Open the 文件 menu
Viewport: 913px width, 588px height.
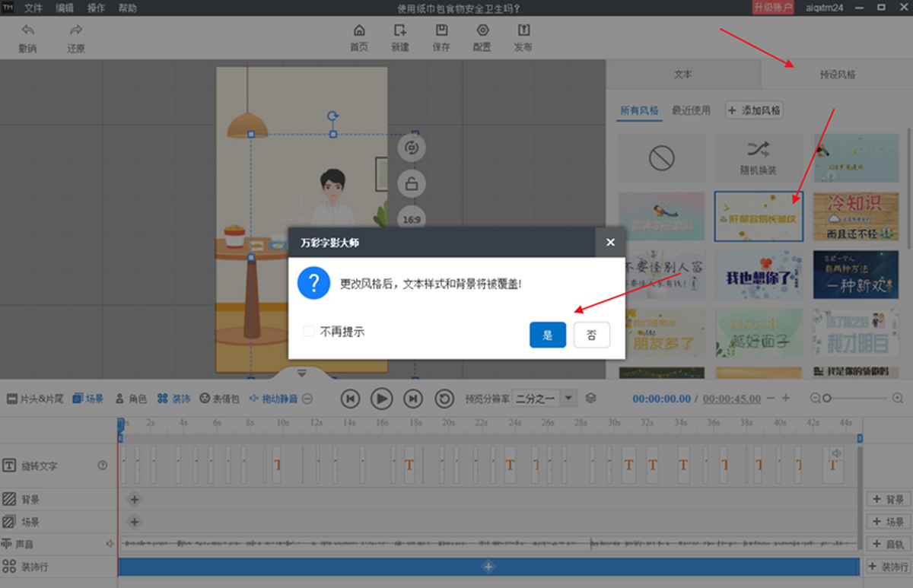(33, 8)
